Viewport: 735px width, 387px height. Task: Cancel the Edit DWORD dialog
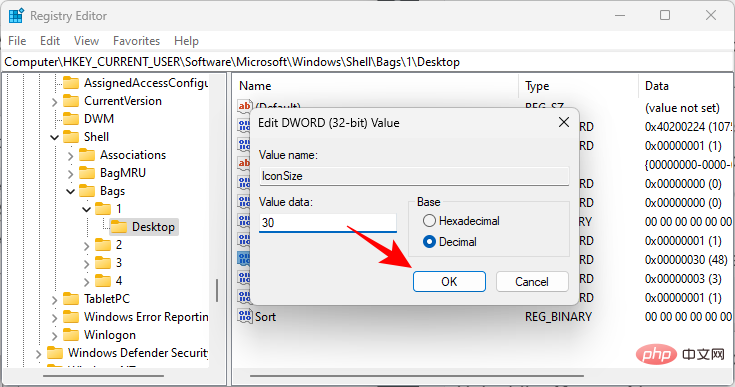(x=532, y=282)
